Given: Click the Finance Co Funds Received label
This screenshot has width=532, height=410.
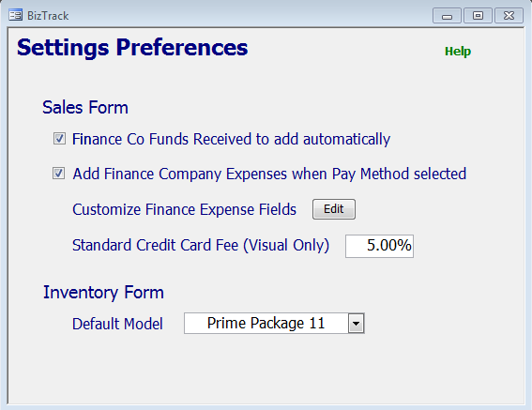Looking at the screenshot, I should coord(231,140).
